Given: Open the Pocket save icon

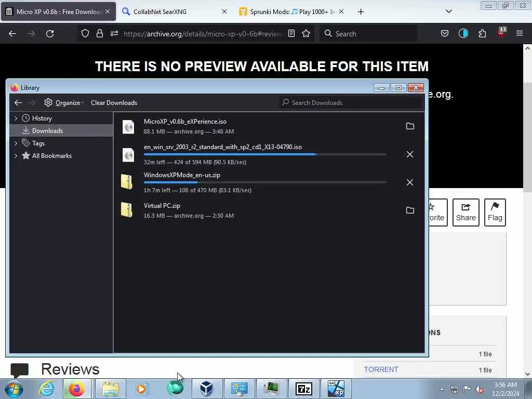Looking at the screenshot, I should pos(445,34).
